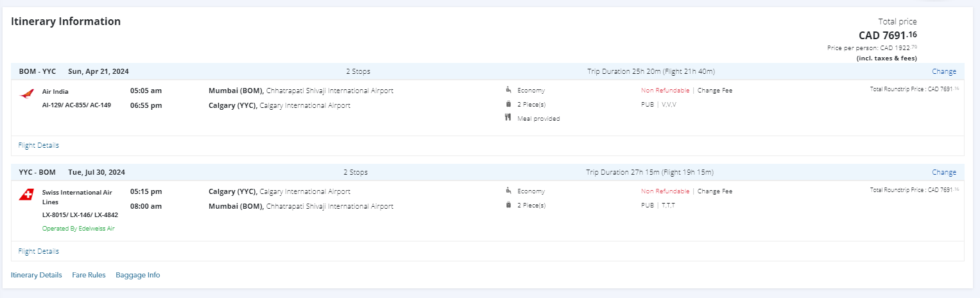
Task: Click the Air India airline logo
Action: click(x=26, y=94)
